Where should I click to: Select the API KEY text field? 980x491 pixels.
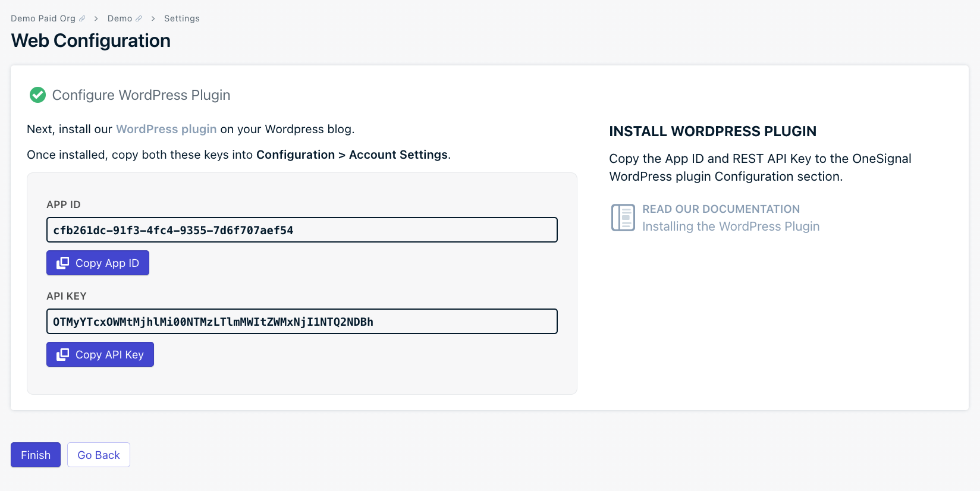click(x=302, y=322)
